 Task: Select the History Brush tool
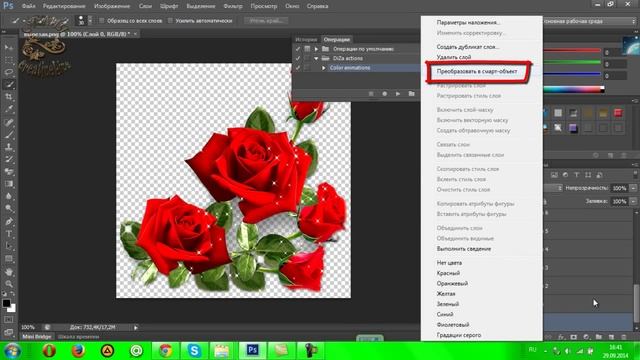coord(9,159)
